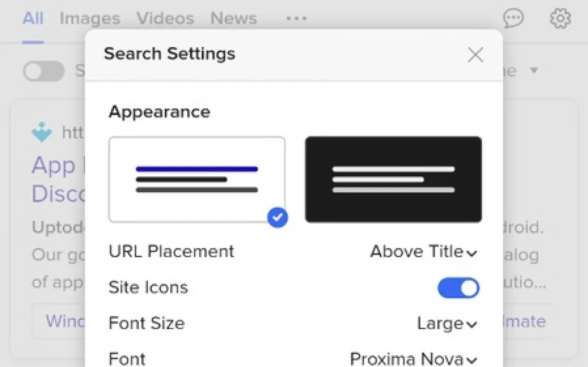588x367 pixels.
Task: Open the three-dot more tabs menu
Action: [297, 19]
